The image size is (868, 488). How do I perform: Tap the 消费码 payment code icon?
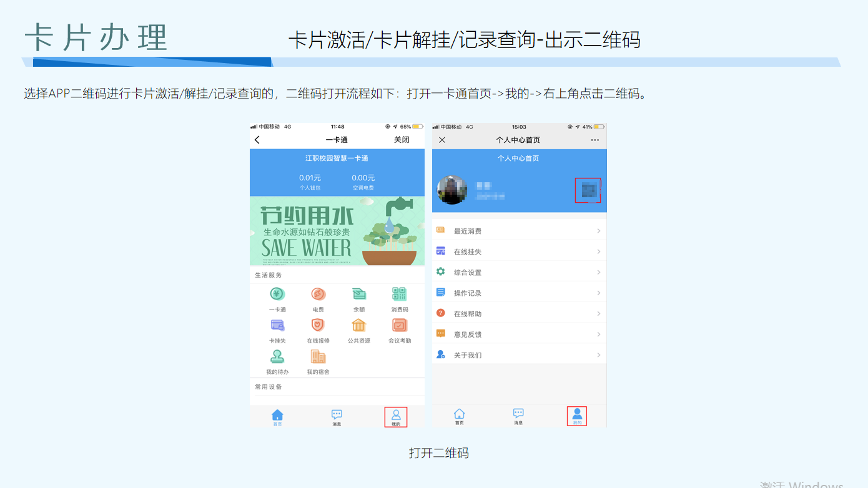click(399, 295)
